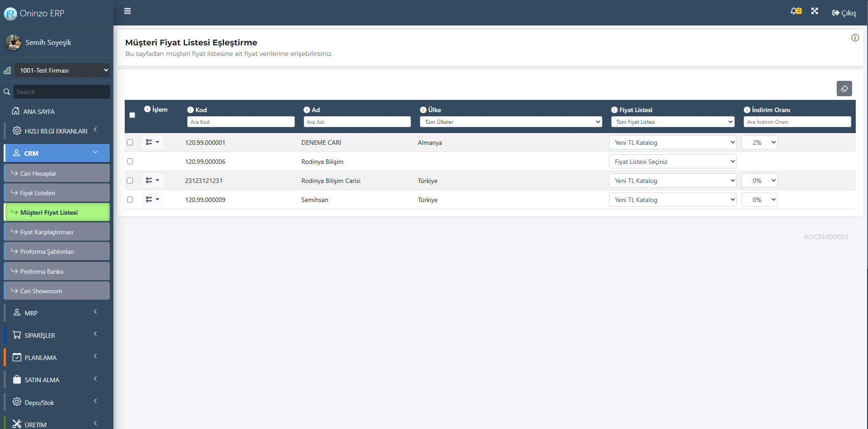This screenshot has height=429, width=868.
Task: Click the notification bell icon
Action: (795, 11)
